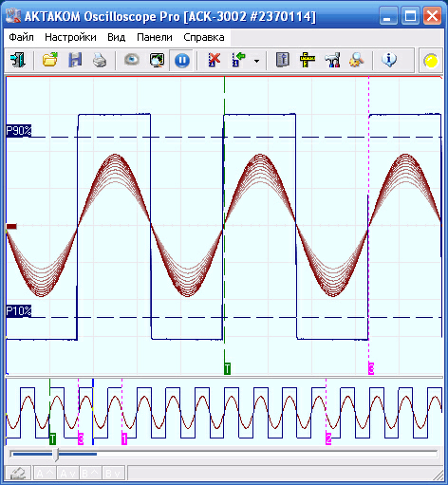Click the green arrow cursor icon
This screenshot has width=448, height=485.
tap(239, 60)
